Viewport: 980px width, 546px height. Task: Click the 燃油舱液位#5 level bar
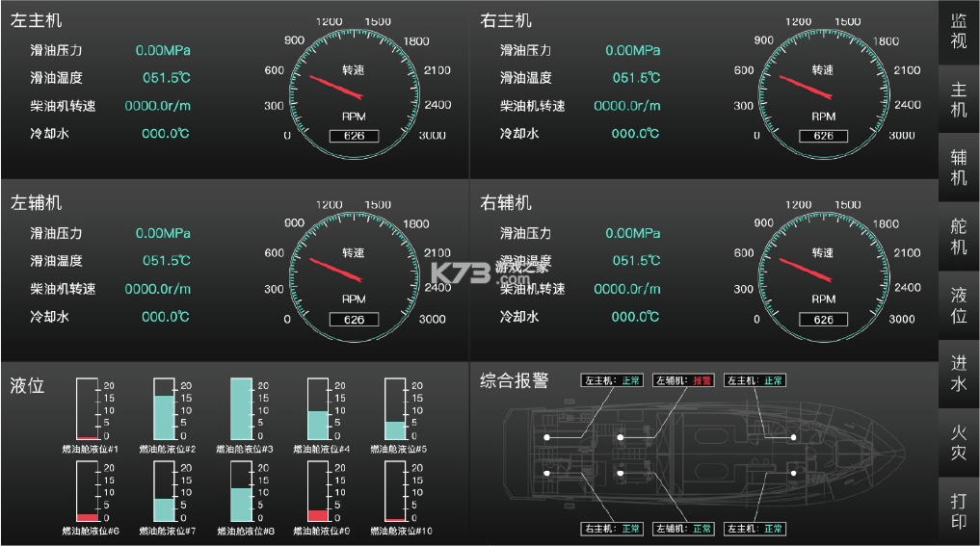pyautogui.click(x=396, y=408)
